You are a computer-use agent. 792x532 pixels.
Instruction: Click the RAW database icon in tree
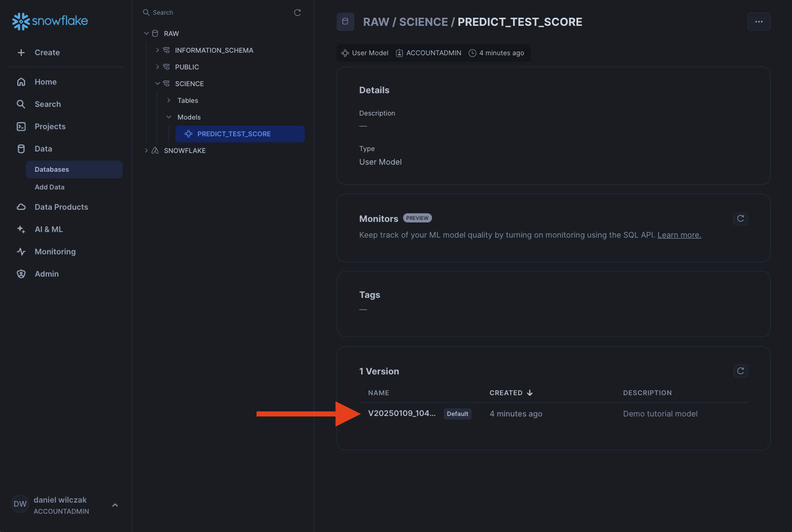coord(155,33)
